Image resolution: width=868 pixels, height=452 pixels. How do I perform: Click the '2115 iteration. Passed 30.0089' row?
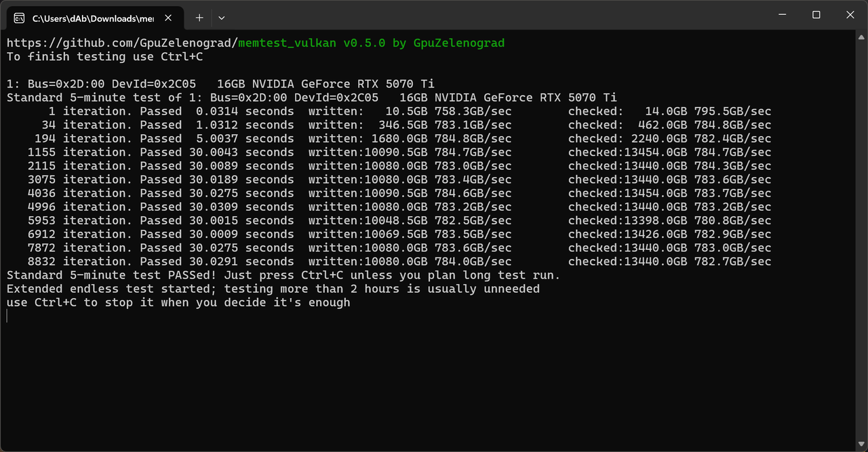(389, 166)
